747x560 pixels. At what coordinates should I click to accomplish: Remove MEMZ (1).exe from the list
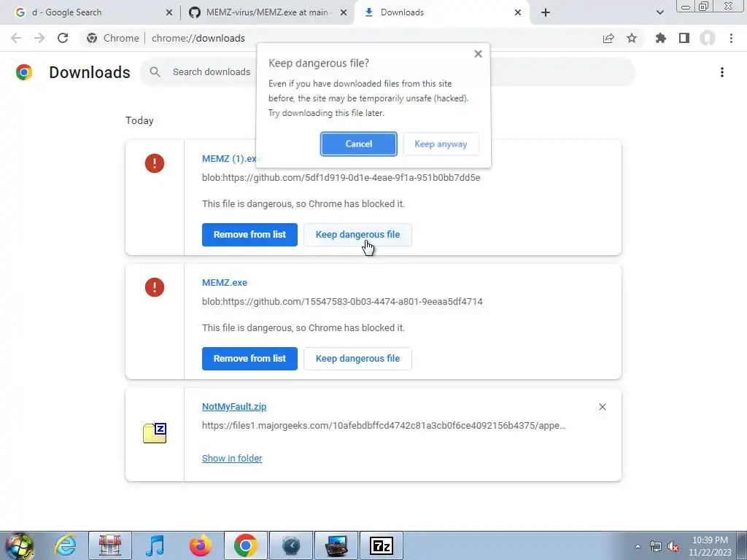click(249, 234)
